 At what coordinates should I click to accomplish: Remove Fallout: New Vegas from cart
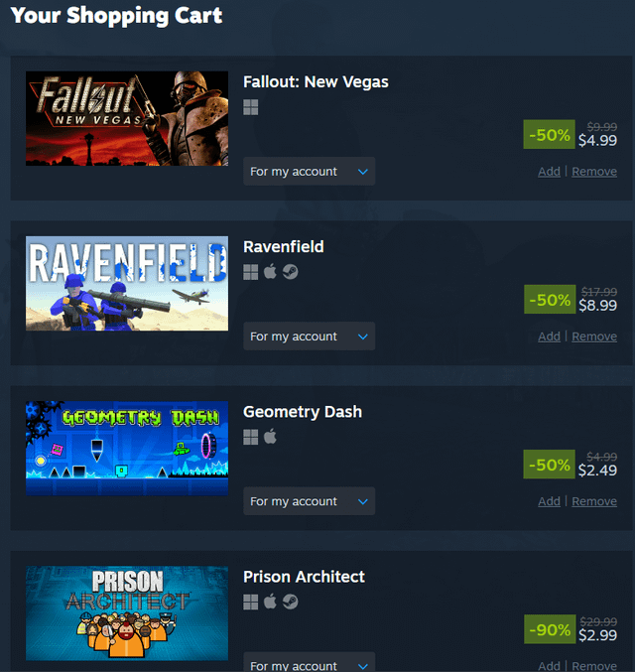click(x=594, y=172)
